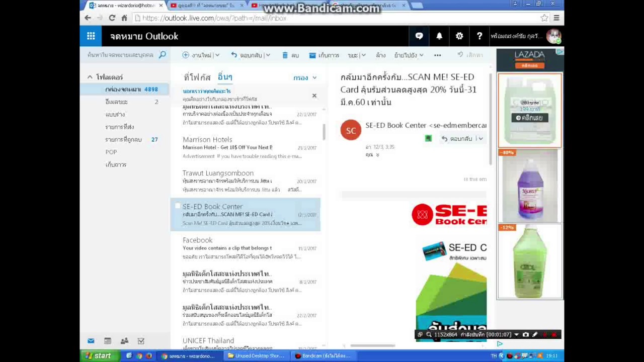Screen dimensions: 644x362
Task: Click the search magnifier icon
Action: (x=162, y=55)
